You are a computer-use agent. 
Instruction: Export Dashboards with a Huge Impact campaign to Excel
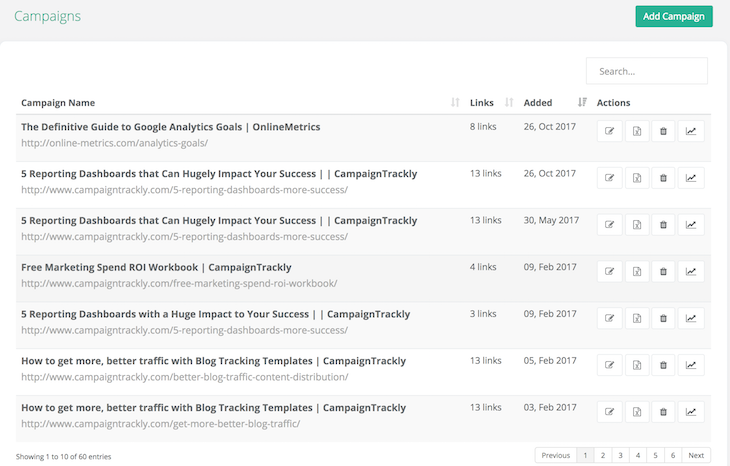pos(637,318)
